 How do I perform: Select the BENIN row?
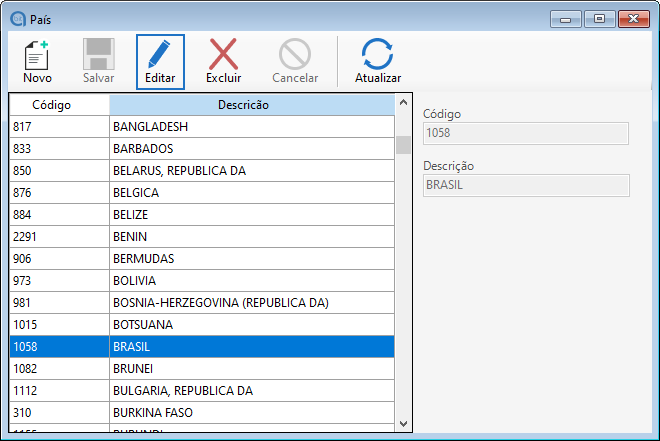coord(202,236)
